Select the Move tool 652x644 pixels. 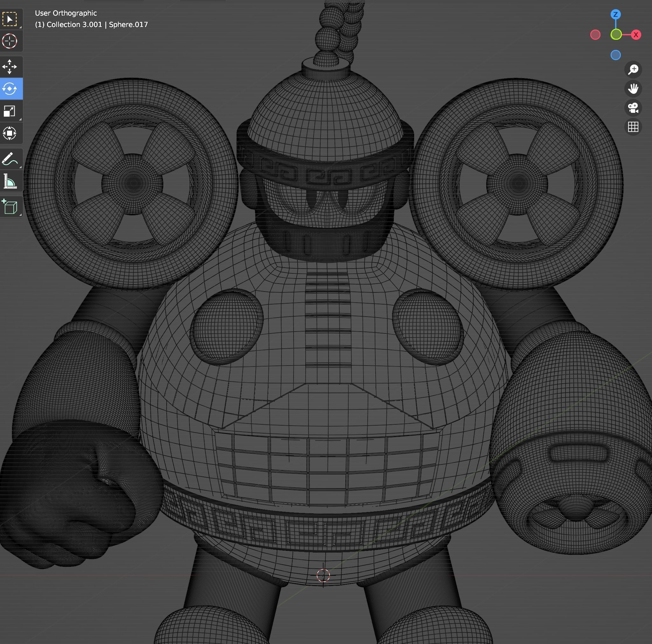[10, 67]
